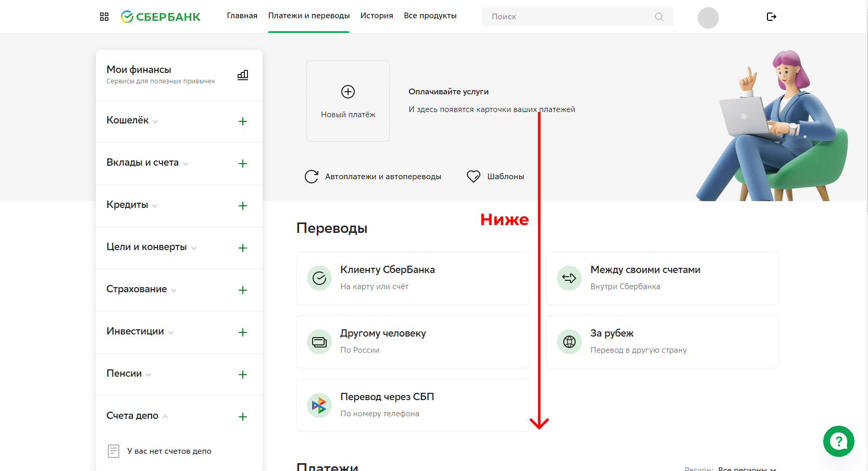Viewport: 868px width, 471px height.
Task: Open My Finances chart icon
Action: (x=243, y=75)
